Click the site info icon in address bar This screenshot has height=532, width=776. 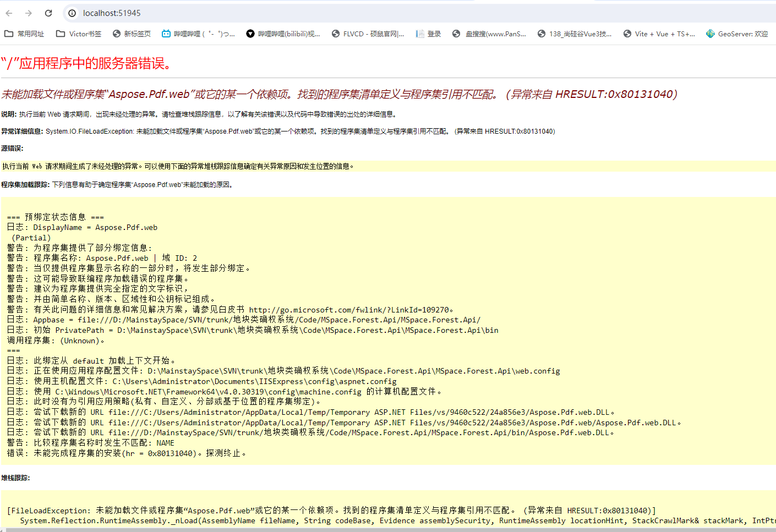72,13
